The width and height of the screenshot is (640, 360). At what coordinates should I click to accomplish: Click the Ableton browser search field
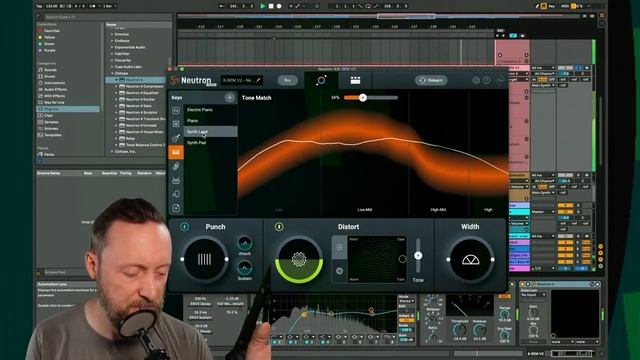107,17
